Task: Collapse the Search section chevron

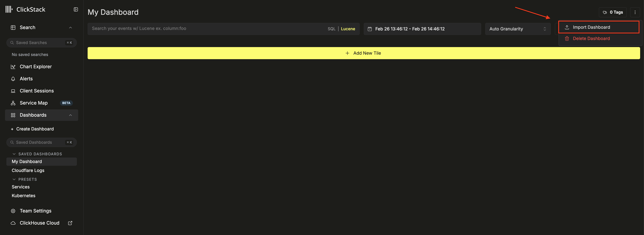Action: point(70,28)
